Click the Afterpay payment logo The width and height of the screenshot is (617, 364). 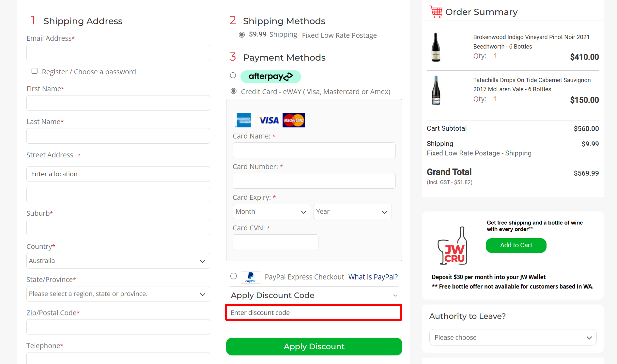[x=271, y=77]
